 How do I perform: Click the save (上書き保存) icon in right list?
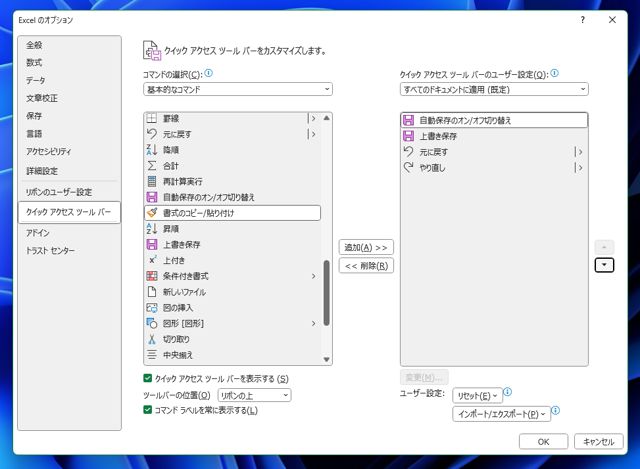click(x=409, y=136)
